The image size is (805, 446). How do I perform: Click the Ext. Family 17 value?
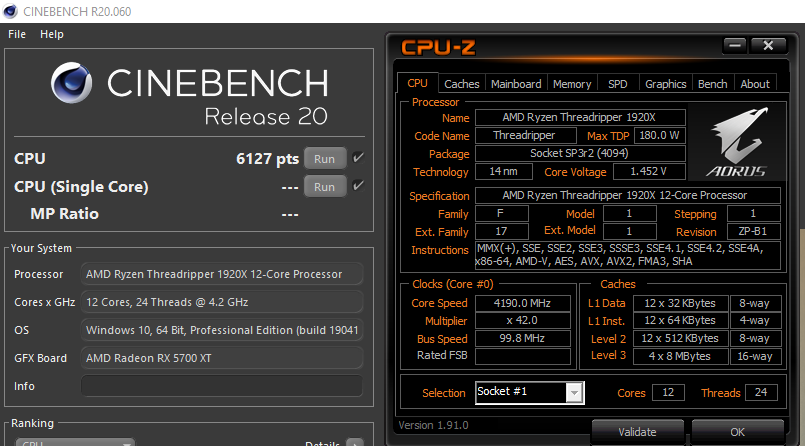[x=502, y=231]
